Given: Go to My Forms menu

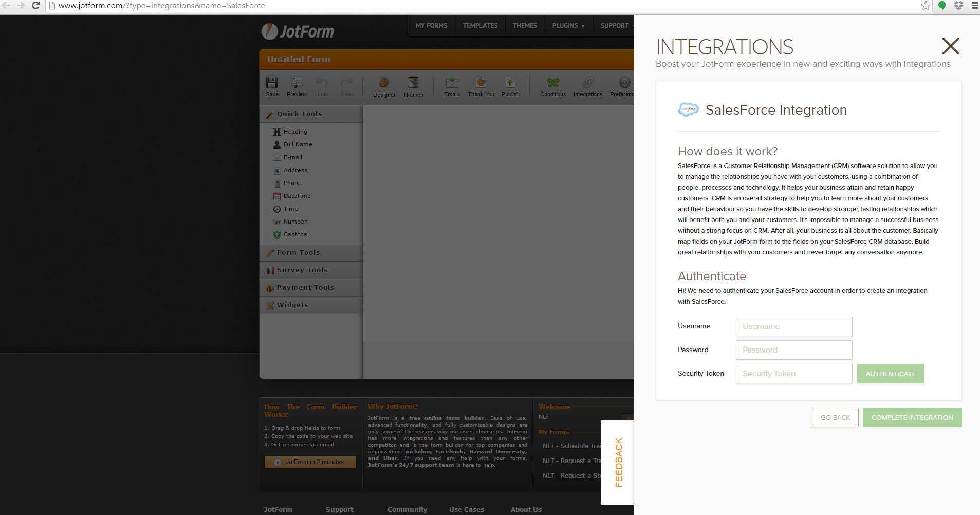Looking at the screenshot, I should click(x=431, y=26).
